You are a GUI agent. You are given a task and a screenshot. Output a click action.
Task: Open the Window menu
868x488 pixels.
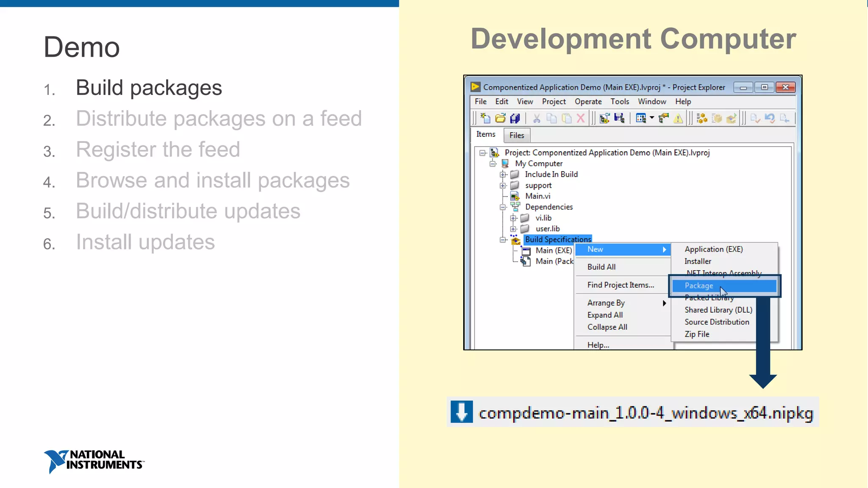point(652,102)
